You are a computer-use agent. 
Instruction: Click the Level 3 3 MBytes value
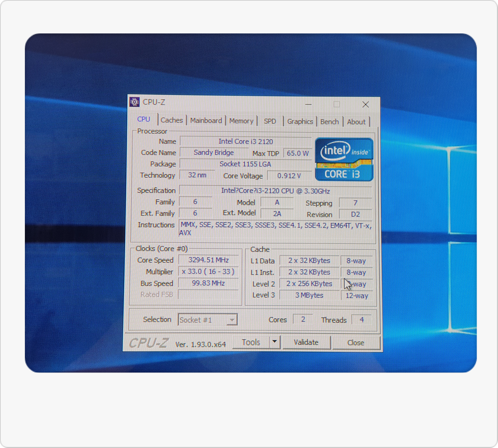click(309, 295)
